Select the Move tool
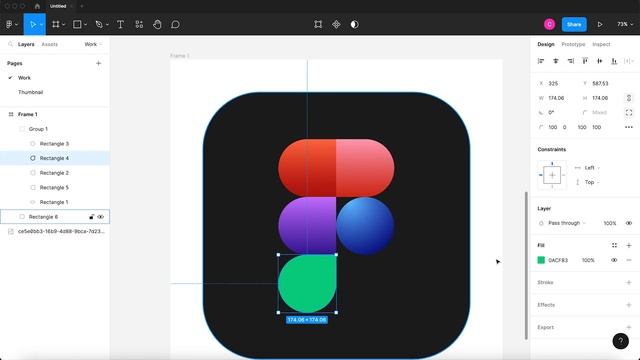Viewport: 640px width, 360px height. pos(33,24)
